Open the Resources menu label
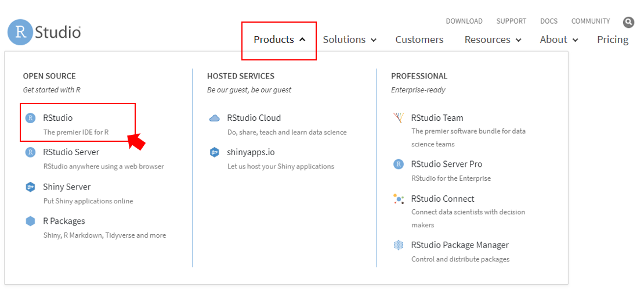Screen dimensions: 644x290 click(x=487, y=40)
